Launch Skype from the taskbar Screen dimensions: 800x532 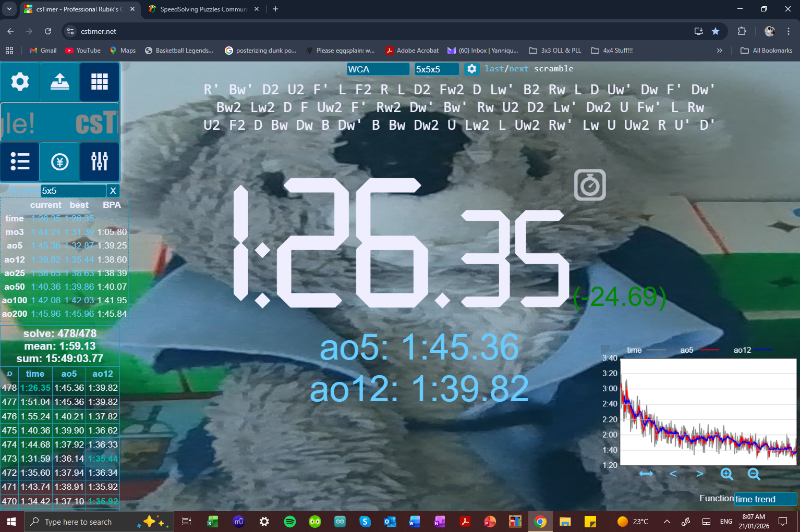click(x=365, y=522)
